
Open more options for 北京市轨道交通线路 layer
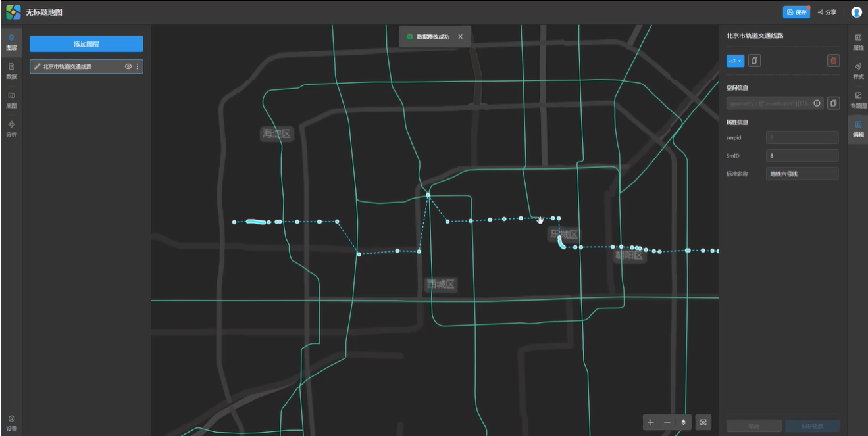pyautogui.click(x=138, y=66)
